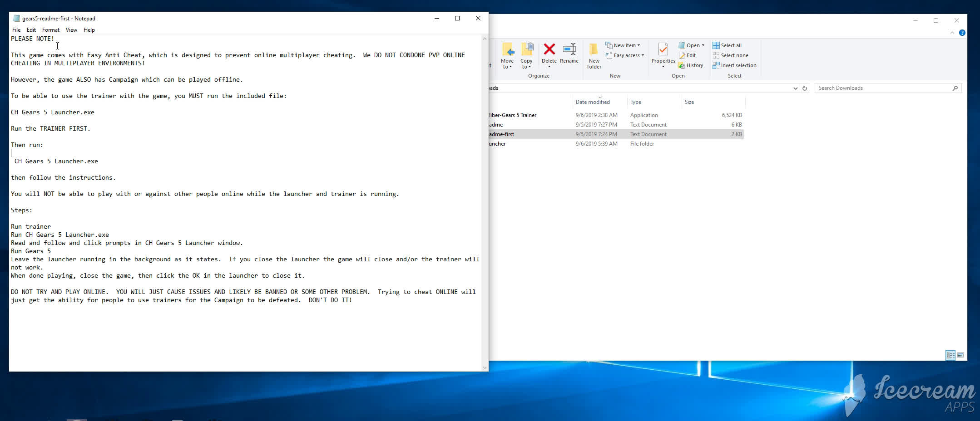This screenshot has height=421, width=980.
Task: Open the Edit menu in Notepad
Action: pyautogui.click(x=31, y=30)
